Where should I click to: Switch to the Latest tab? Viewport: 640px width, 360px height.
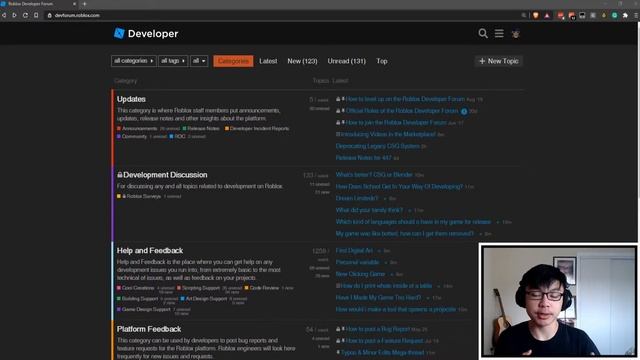268,61
